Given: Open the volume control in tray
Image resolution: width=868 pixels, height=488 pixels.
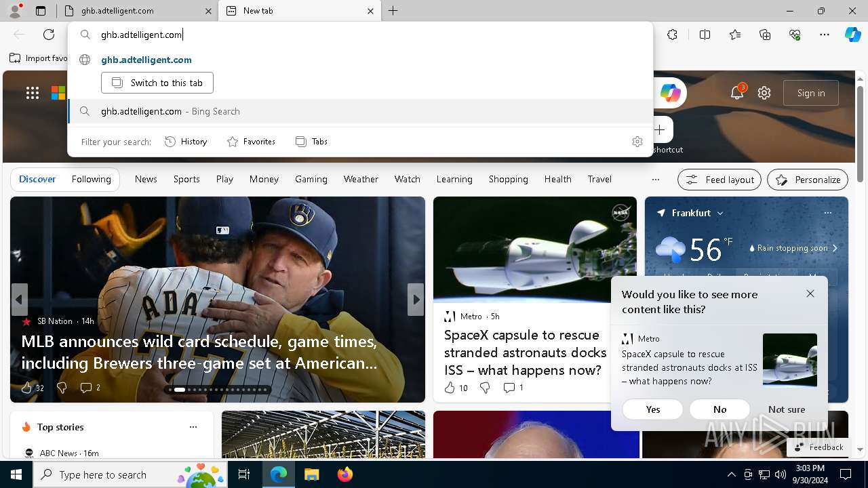Looking at the screenshot, I should coord(781,474).
